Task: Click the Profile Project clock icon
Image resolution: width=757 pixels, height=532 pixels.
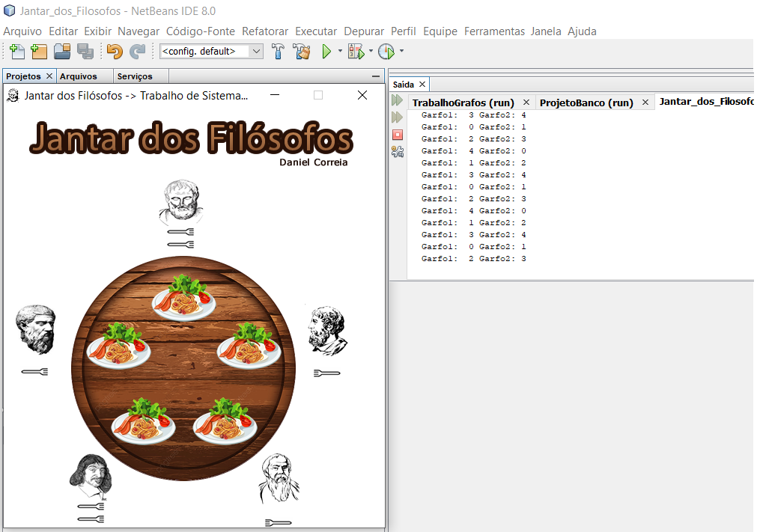Action: pyautogui.click(x=386, y=51)
